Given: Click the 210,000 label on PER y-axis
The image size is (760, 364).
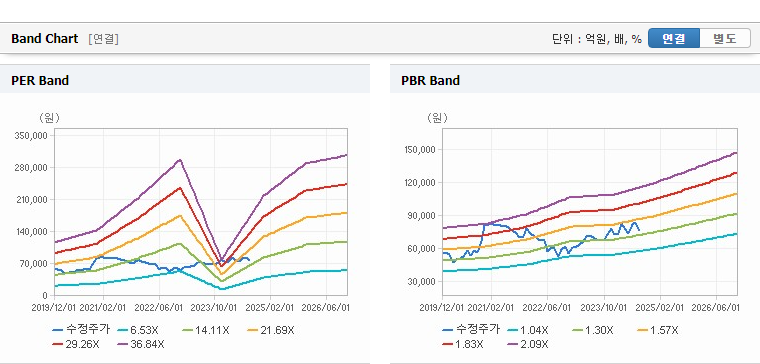Looking at the screenshot, I should click(32, 200).
